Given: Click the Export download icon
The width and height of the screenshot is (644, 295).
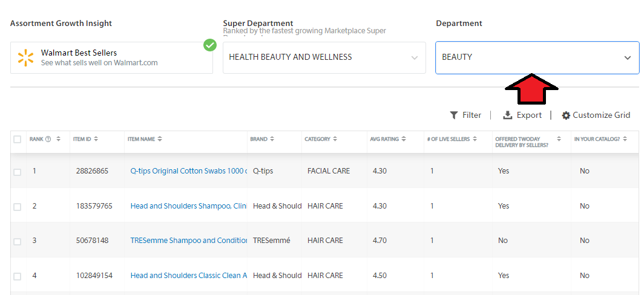Looking at the screenshot, I should pos(507,115).
